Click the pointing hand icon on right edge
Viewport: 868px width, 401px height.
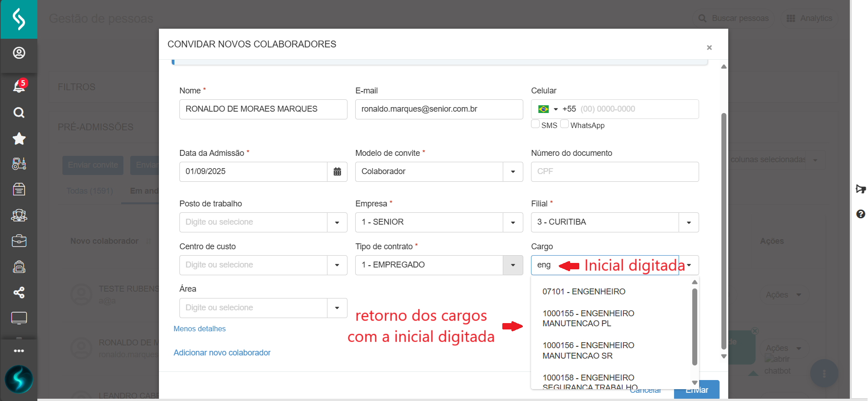(x=860, y=189)
